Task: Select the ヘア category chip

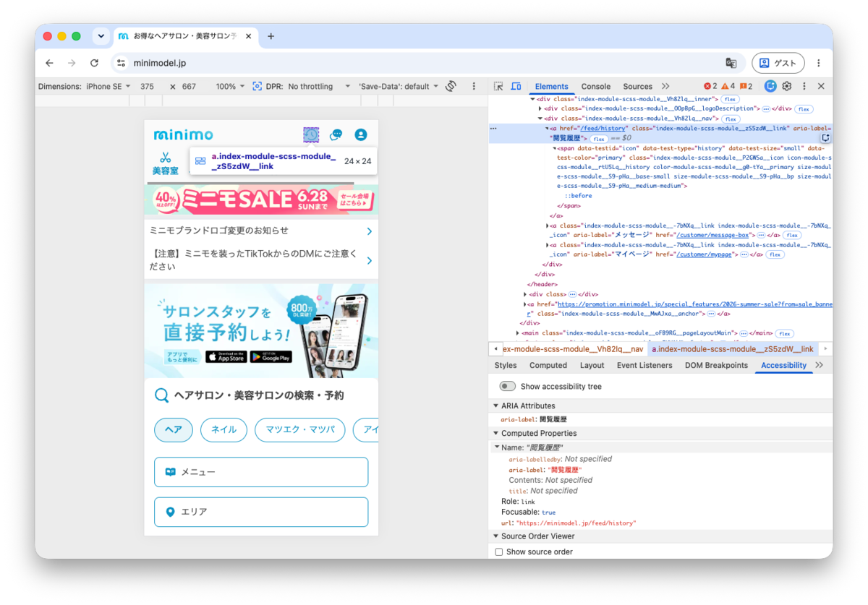Action: (173, 429)
